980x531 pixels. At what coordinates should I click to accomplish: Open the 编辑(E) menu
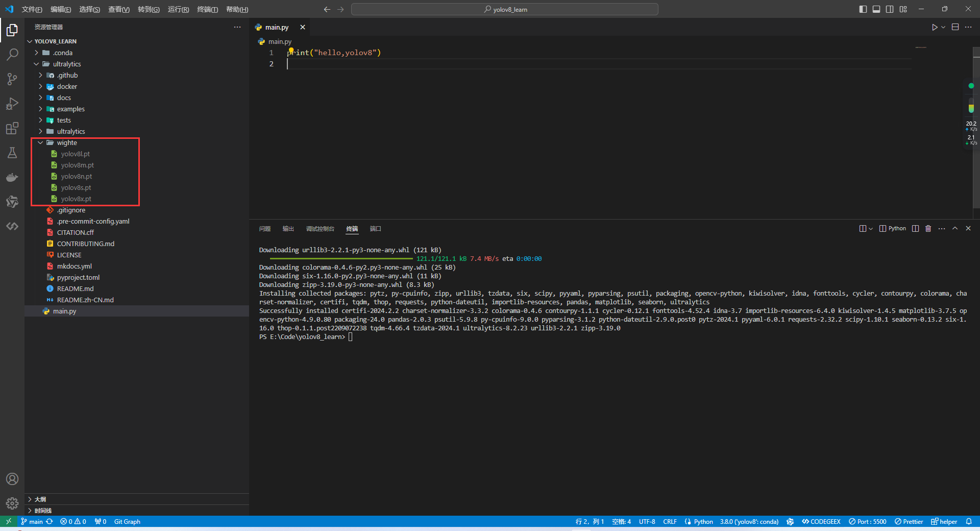[x=61, y=9]
